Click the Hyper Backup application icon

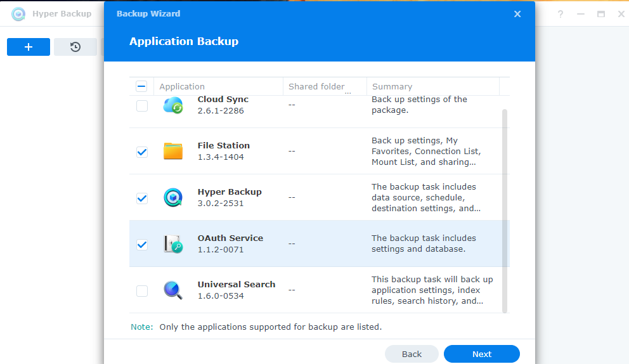point(172,198)
